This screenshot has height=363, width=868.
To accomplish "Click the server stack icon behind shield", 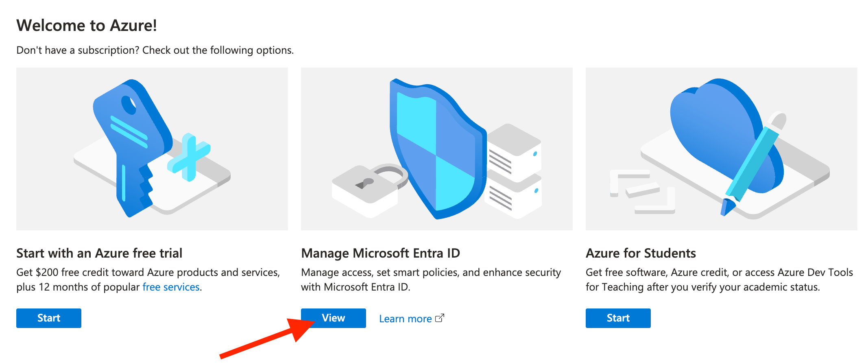I will tap(514, 171).
